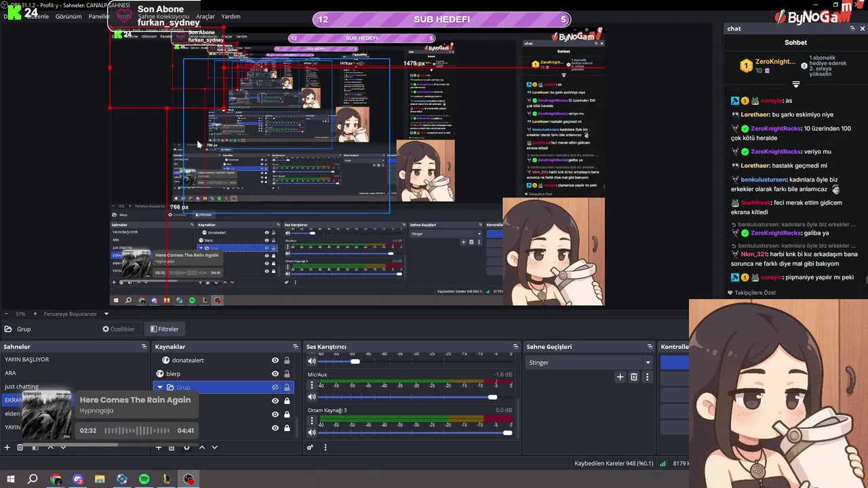Open the Paneller menu in main menu bar
The height and width of the screenshot is (488, 868).
click(x=99, y=16)
